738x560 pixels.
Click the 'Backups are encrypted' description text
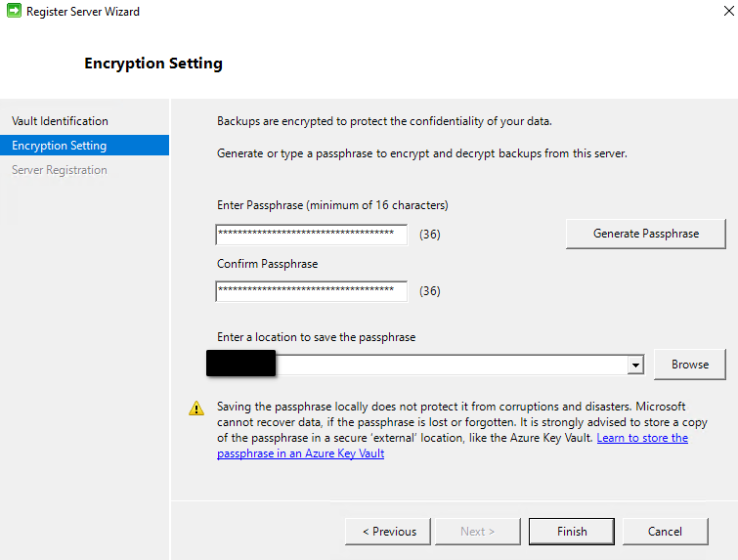tap(384, 121)
